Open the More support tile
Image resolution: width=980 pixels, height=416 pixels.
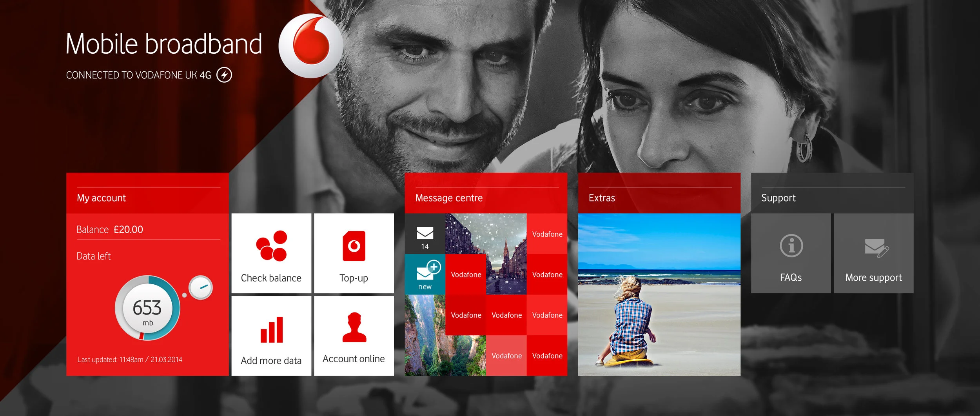tap(874, 253)
